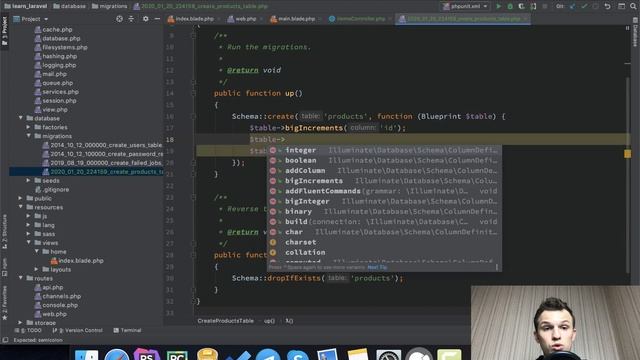Expand the layouts folder
This screenshot has height=360, width=640.
tap(37, 269)
